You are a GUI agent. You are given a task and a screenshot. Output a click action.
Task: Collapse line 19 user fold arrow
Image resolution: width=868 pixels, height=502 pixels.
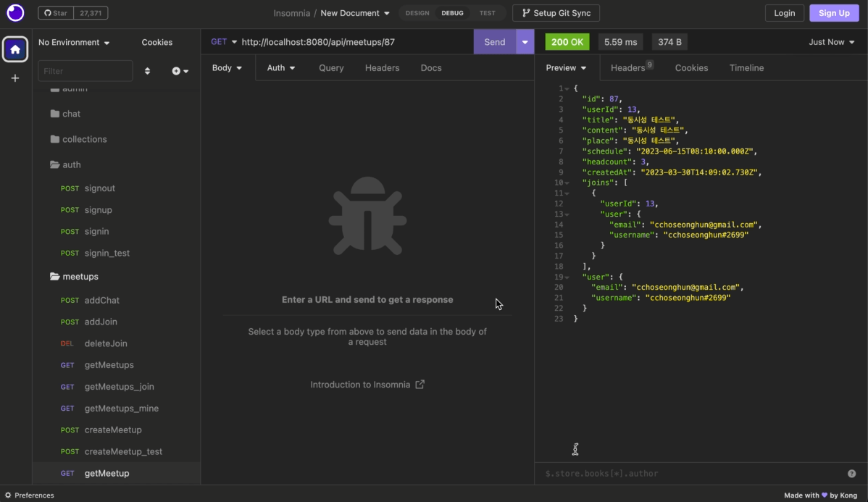567,277
